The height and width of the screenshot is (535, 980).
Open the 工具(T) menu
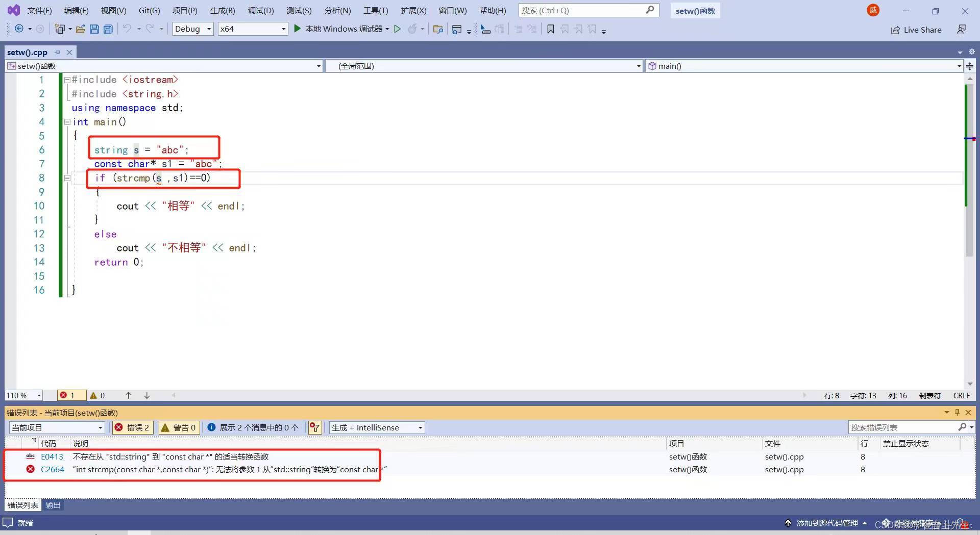pyautogui.click(x=376, y=10)
